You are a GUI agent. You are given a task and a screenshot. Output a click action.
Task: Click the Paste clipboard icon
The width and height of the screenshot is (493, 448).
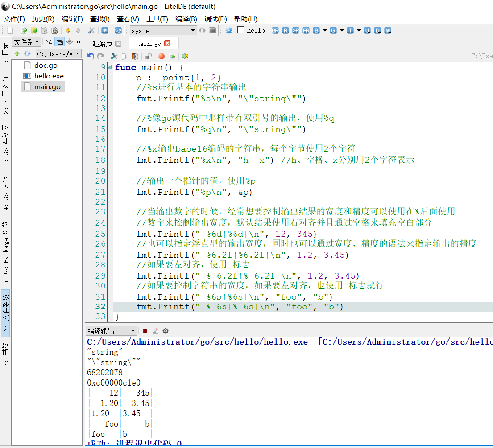(x=135, y=56)
